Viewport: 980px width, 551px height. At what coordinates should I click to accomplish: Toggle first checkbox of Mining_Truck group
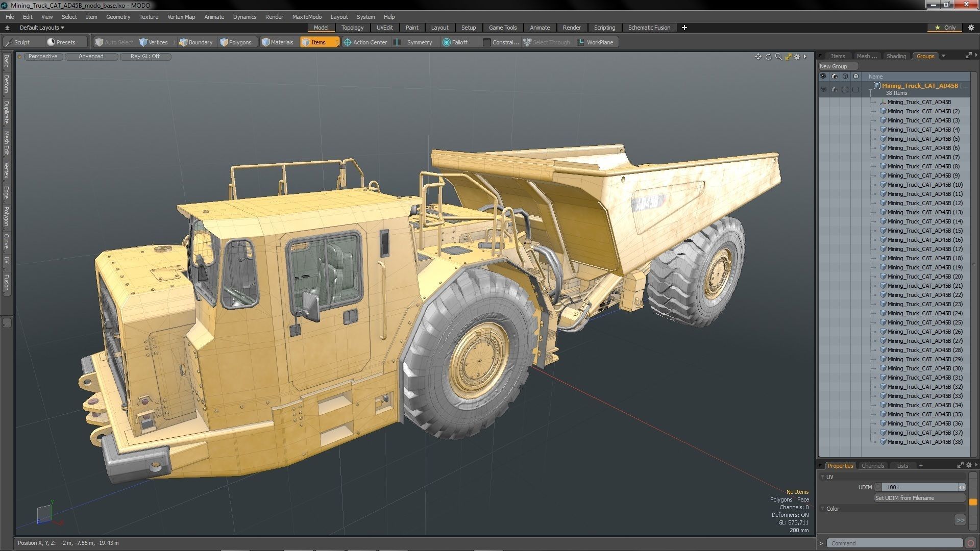845,89
